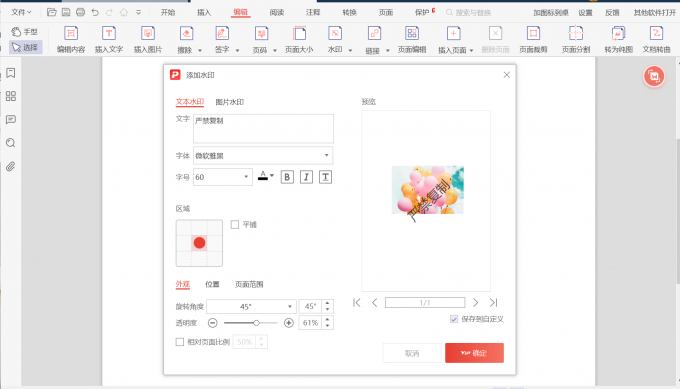Viewport: 680px width, 389px height.
Task: Open the file folder icon in quick toolbar
Action: 52,12
